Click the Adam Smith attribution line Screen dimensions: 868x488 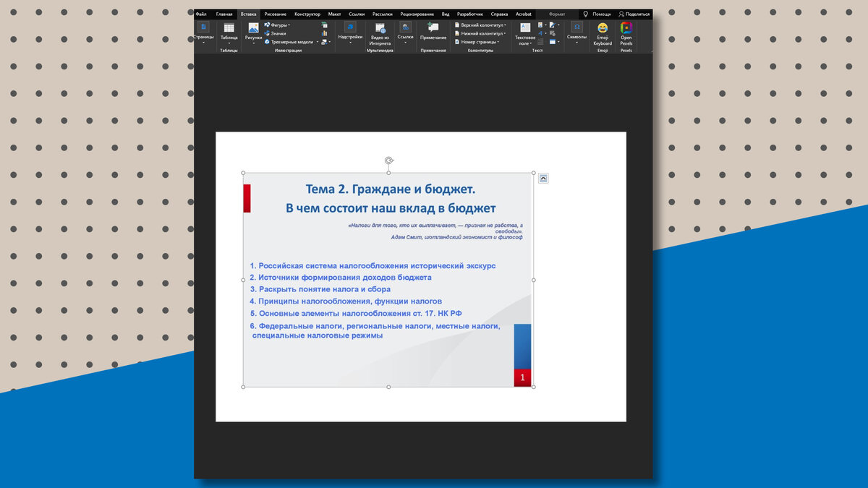coord(457,237)
